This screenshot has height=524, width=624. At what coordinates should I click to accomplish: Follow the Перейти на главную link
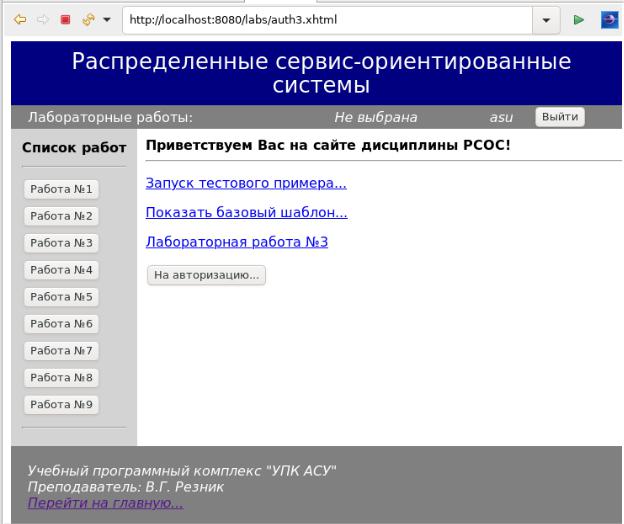tap(105, 503)
